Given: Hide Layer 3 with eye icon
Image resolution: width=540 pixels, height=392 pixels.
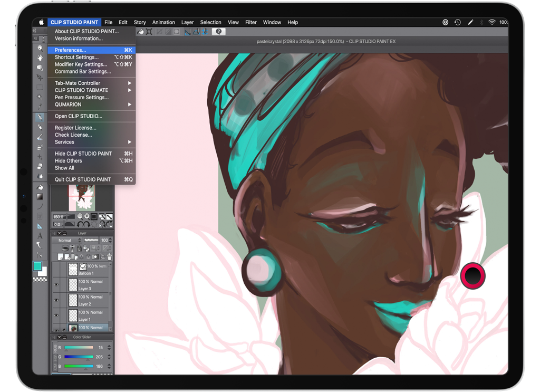Looking at the screenshot, I should coord(56,285).
